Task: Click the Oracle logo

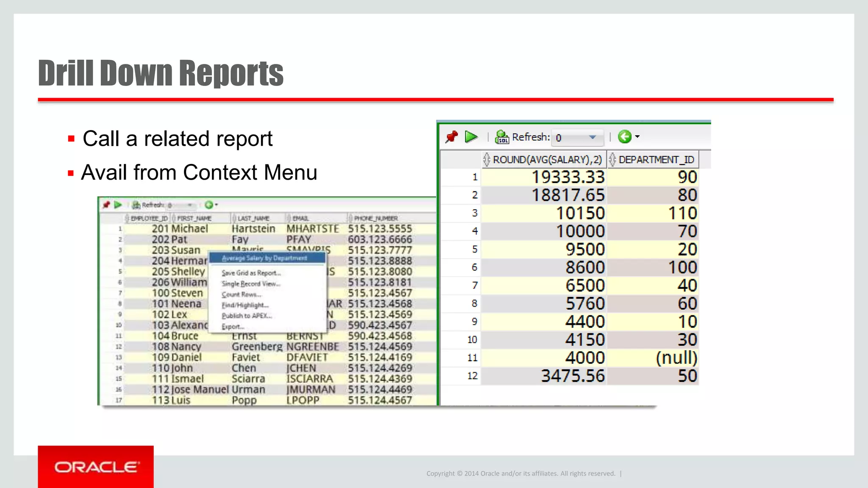Action: point(96,467)
